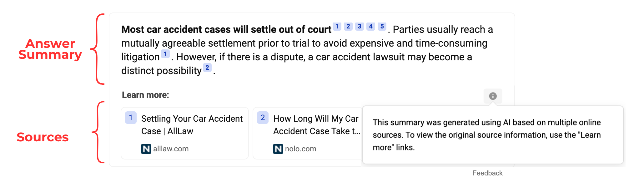
Task: Open citation 2 after 'out of court'
Action: pos(348,27)
